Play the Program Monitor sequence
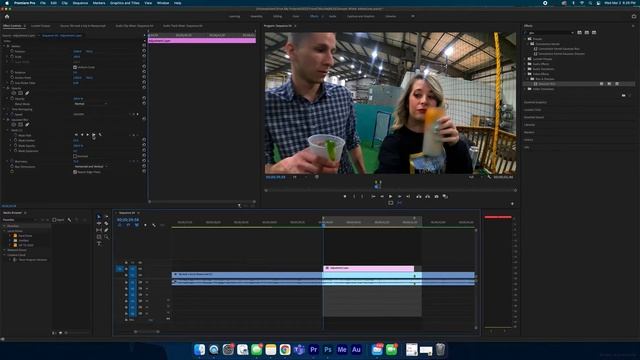The image size is (640, 360). (x=391, y=196)
